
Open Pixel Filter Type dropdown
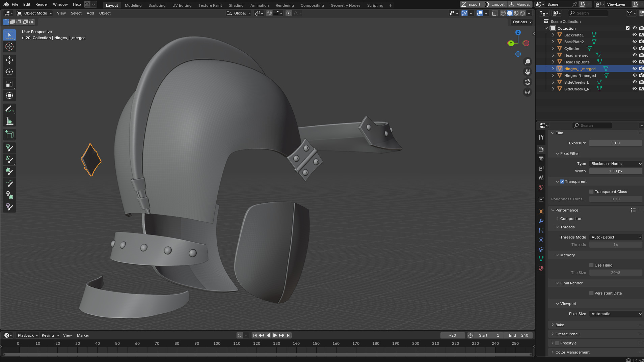[616, 164]
